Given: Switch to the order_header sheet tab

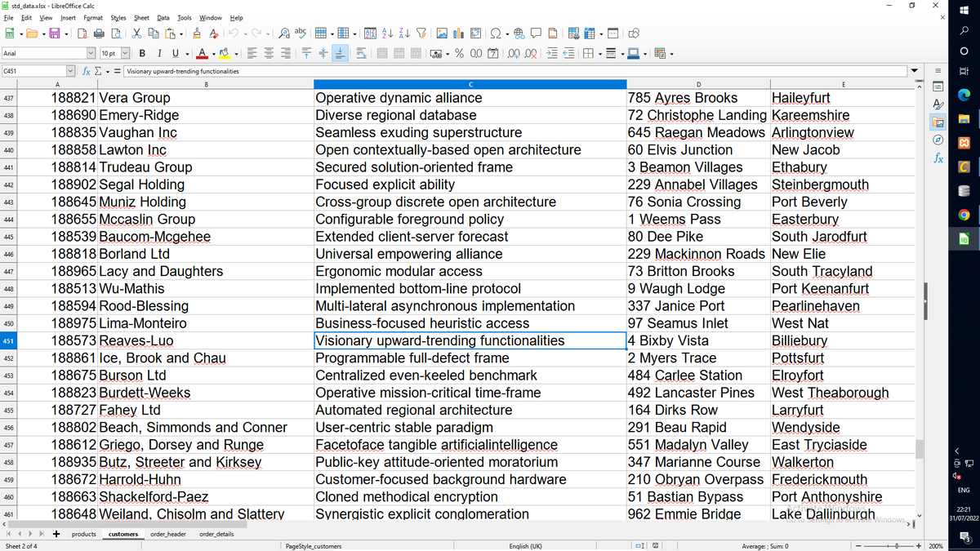Looking at the screenshot, I should pos(169,534).
